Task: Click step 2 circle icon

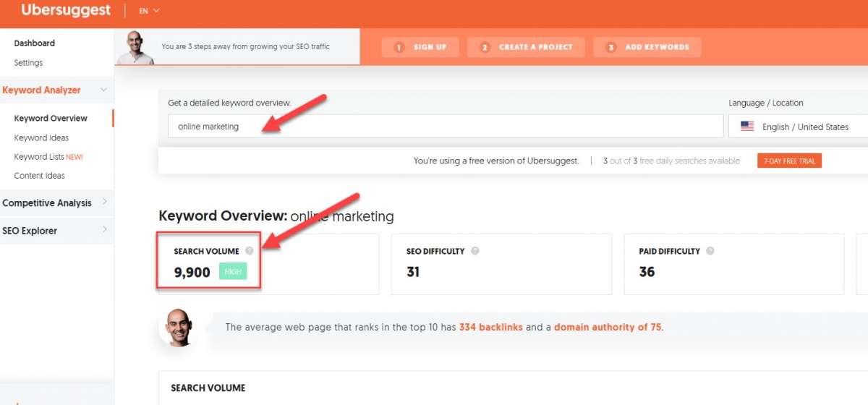Action: click(x=485, y=47)
